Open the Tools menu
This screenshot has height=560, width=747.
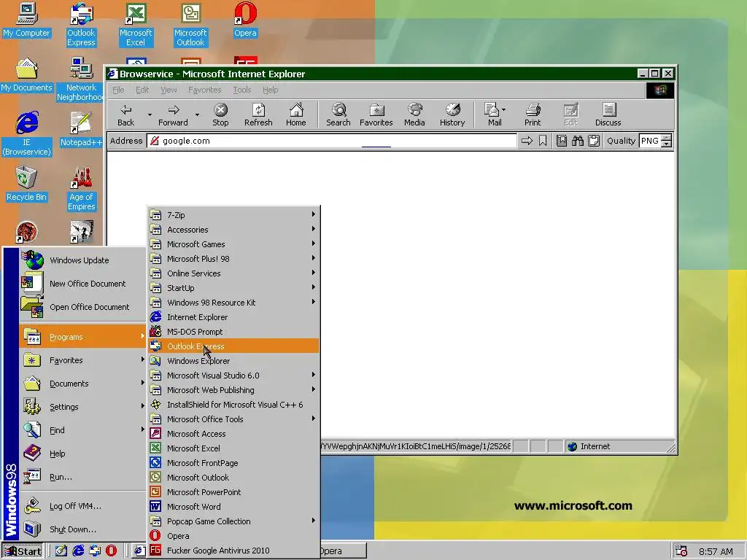[x=242, y=90]
